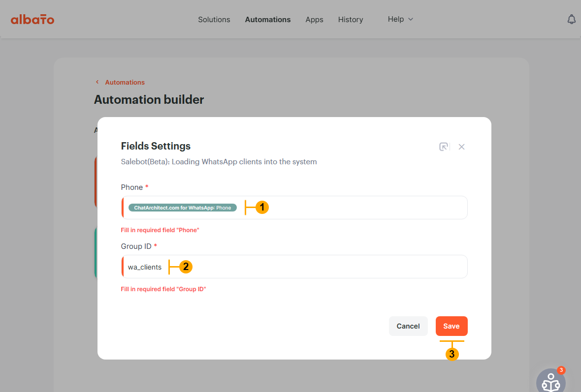581x392 pixels.
Task: Expand the Help dropdown menu
Action: click(x=400, y=19)
